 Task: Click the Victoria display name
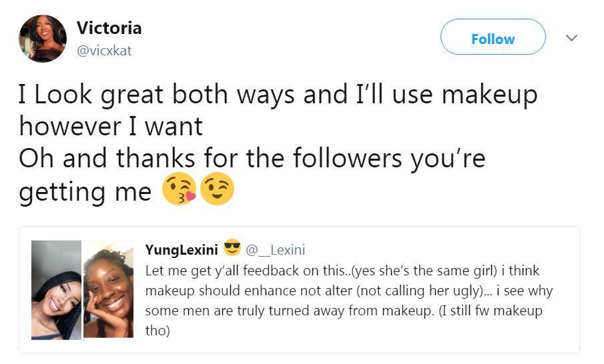tap(109, 28)
